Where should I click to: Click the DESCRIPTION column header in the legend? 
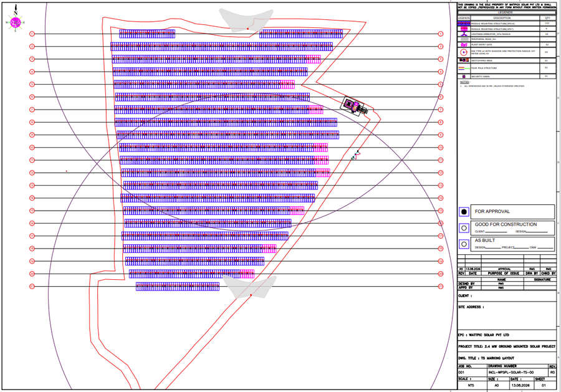click(x=502, y=18)
